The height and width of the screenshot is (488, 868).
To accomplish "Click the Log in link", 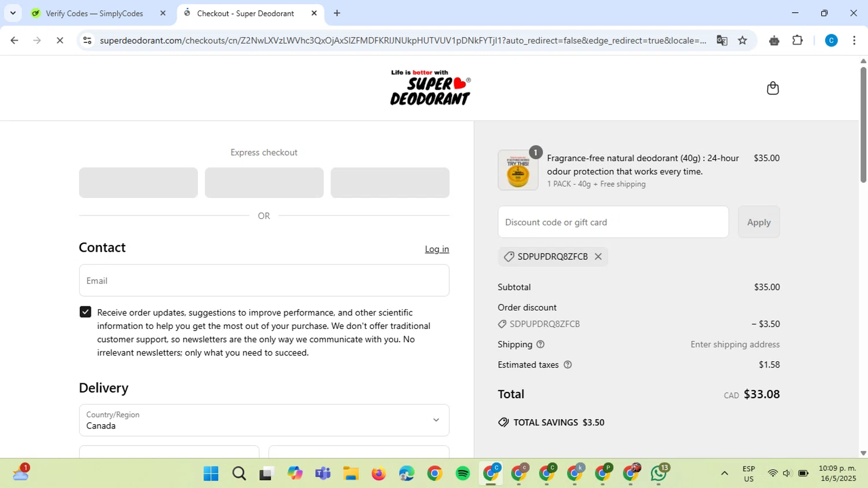I will [x=437, y=249].
